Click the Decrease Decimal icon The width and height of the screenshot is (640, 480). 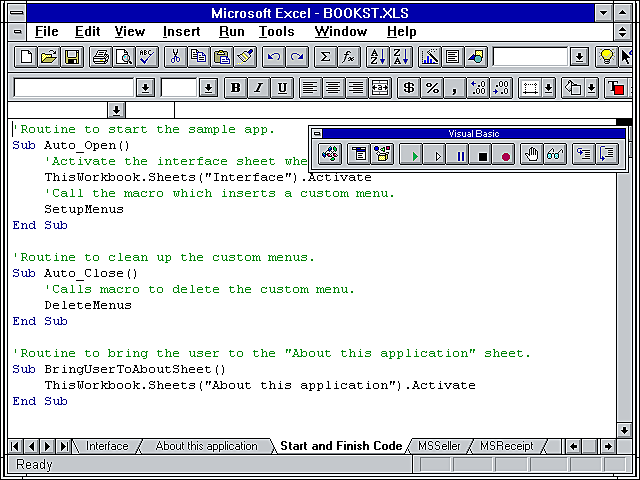tap(502, 87)
